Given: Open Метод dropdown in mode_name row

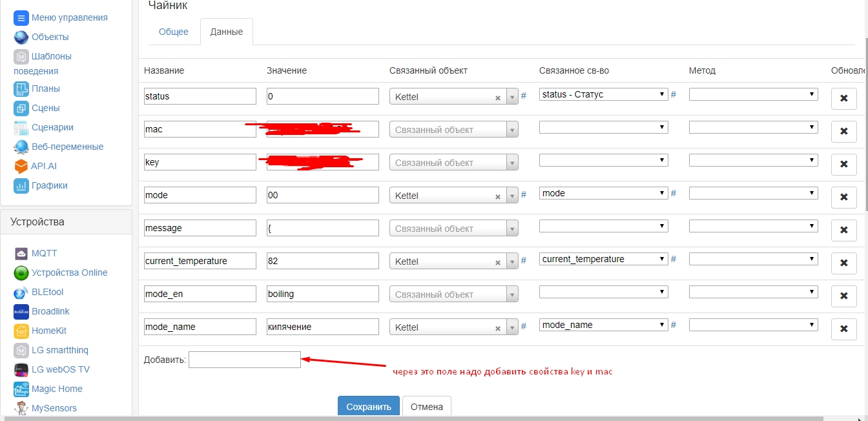Looking at the screenshot, I should pos(754,325).
